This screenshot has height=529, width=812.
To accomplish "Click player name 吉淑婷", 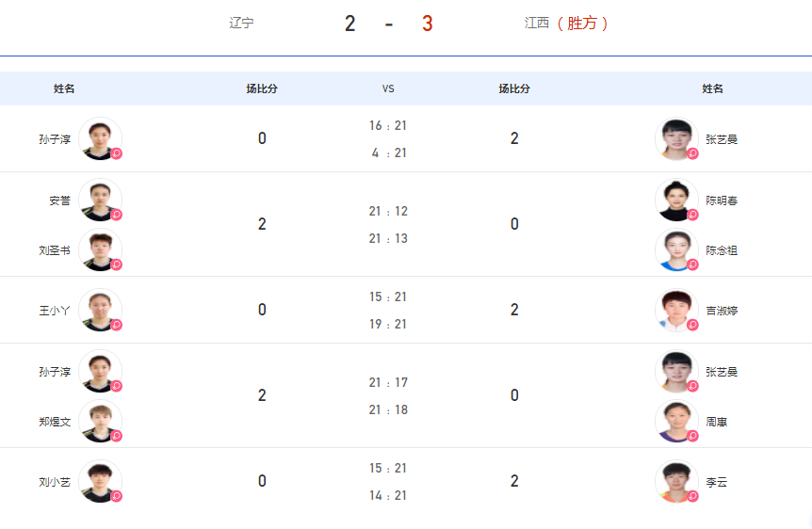I will tap(722, 311).
